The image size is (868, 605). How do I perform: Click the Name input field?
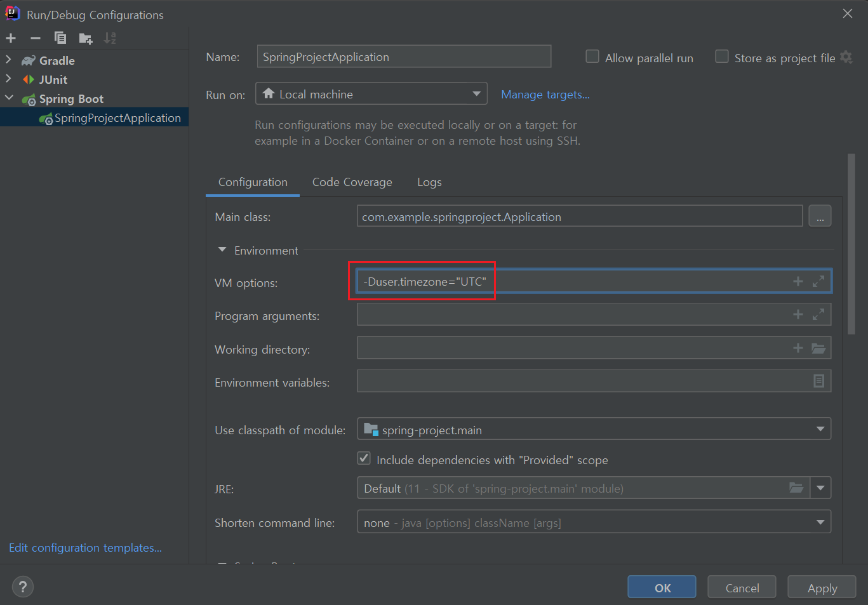404,57
